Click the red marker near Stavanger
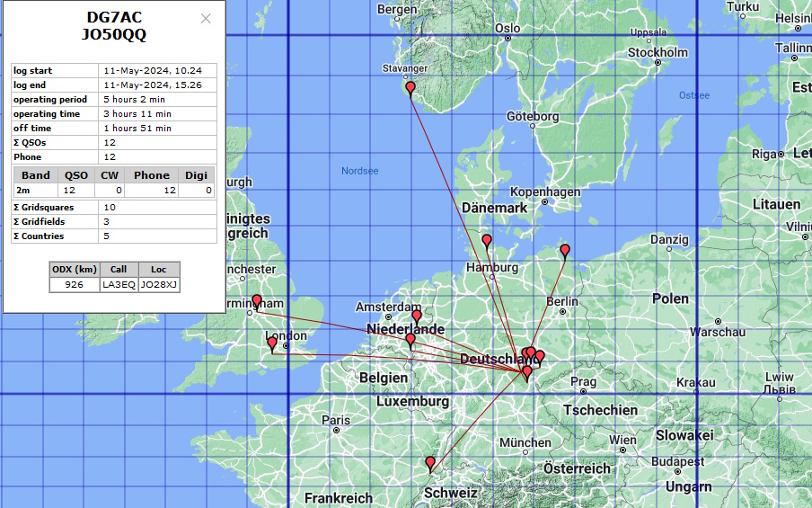Viewport: 812px width, 508px height. tap(410, 88)
